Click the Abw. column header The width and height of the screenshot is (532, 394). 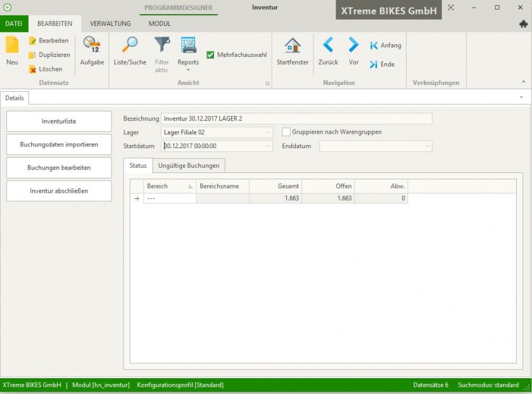[381, 186]
